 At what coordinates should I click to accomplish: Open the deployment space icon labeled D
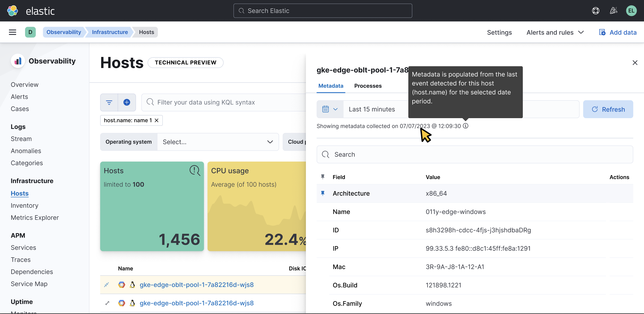point(30,32)
